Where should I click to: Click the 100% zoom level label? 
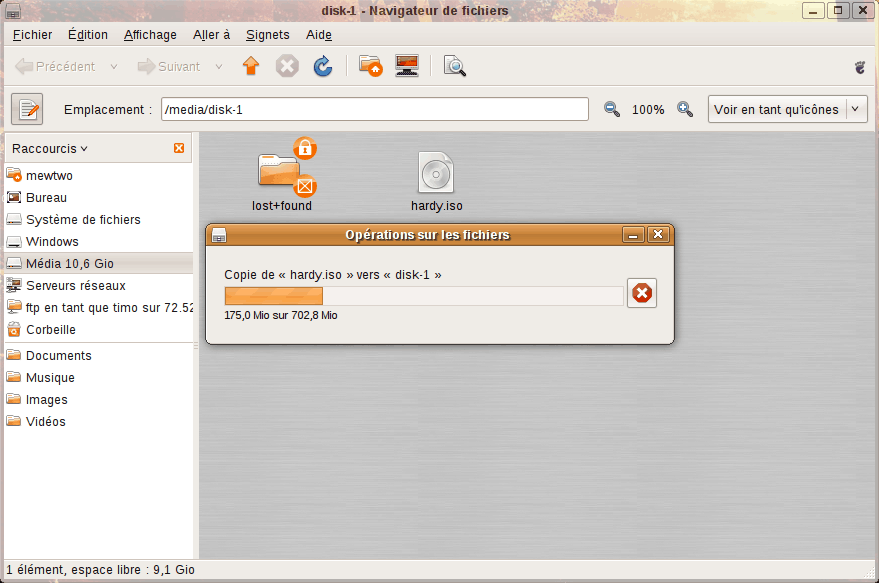pos(648,110)
